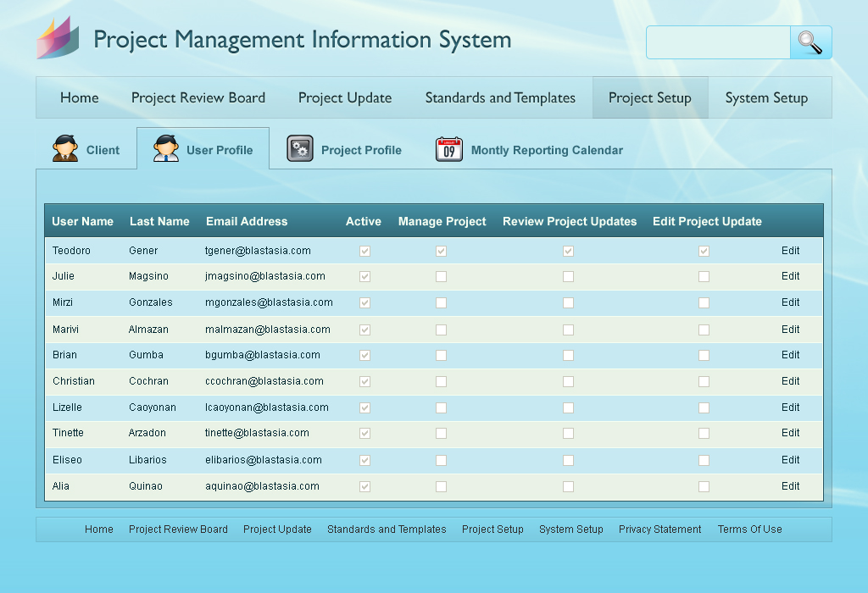Click footer System Setup link
The width and height of the screenshot is (868, 593).
(571, 529)
